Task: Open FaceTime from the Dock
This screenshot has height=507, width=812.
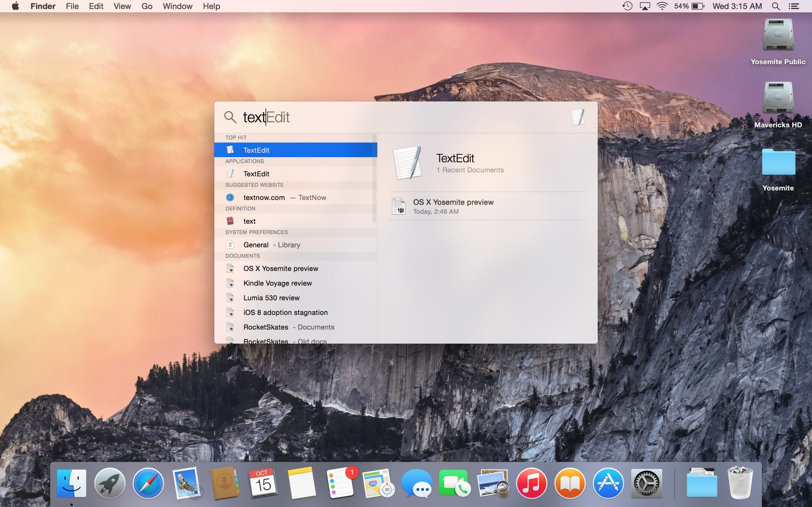Action: coord(455,483)
